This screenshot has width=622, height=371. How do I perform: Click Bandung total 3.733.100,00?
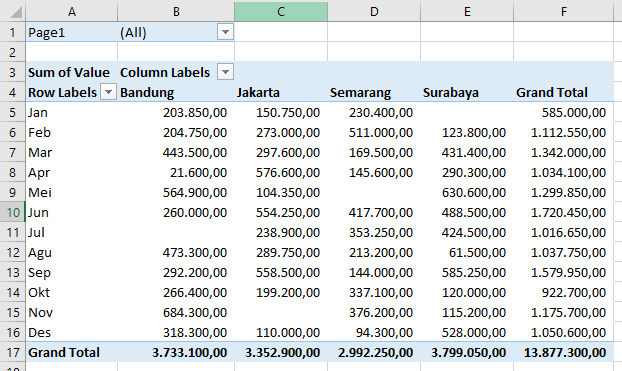tap(190, 352)
